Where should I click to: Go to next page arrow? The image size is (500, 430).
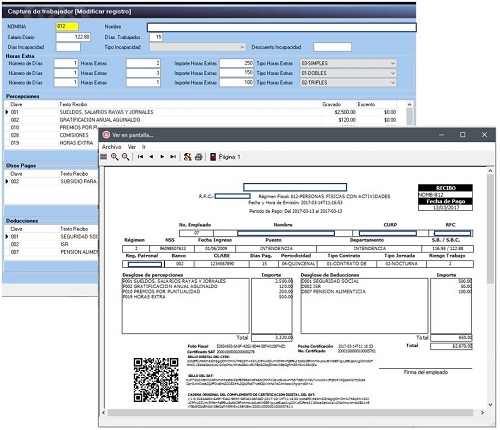[x=162, y=157]
